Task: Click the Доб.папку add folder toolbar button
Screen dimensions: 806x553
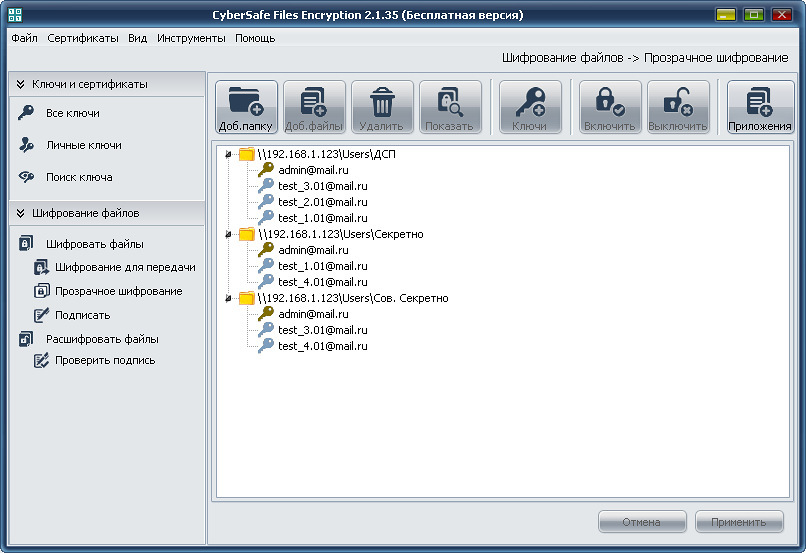Action: coord(246,107)
